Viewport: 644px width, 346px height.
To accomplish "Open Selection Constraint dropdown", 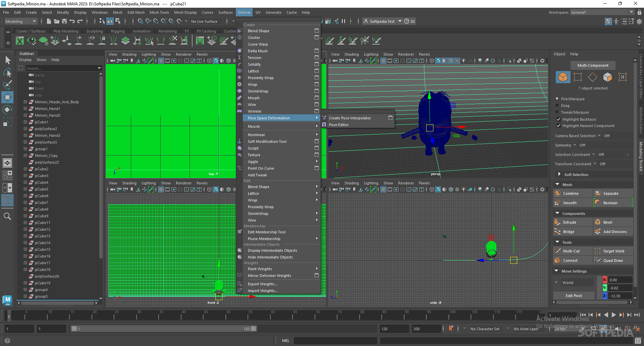I will pyautogui.click(x=593, y=154).
